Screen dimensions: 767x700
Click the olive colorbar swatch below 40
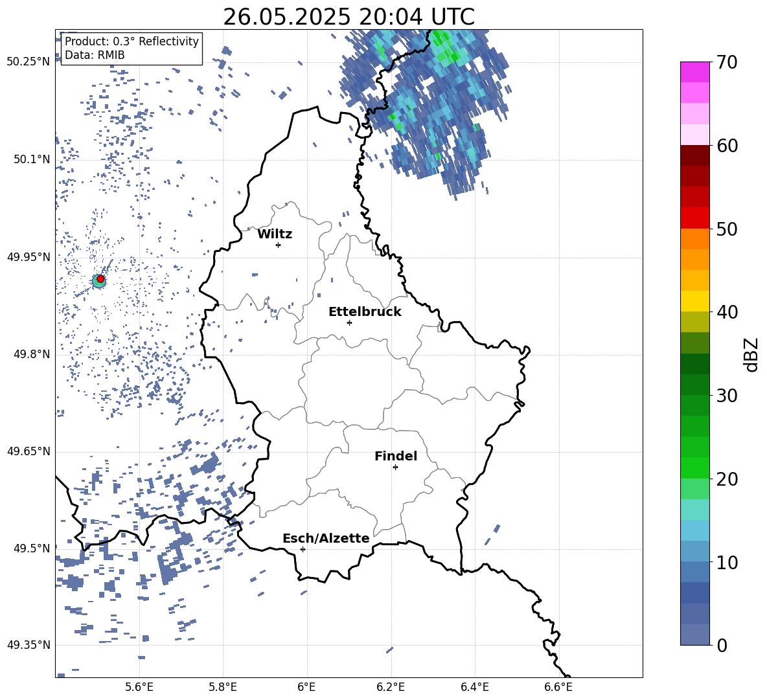pyautogui.click(x=695, y=322)
